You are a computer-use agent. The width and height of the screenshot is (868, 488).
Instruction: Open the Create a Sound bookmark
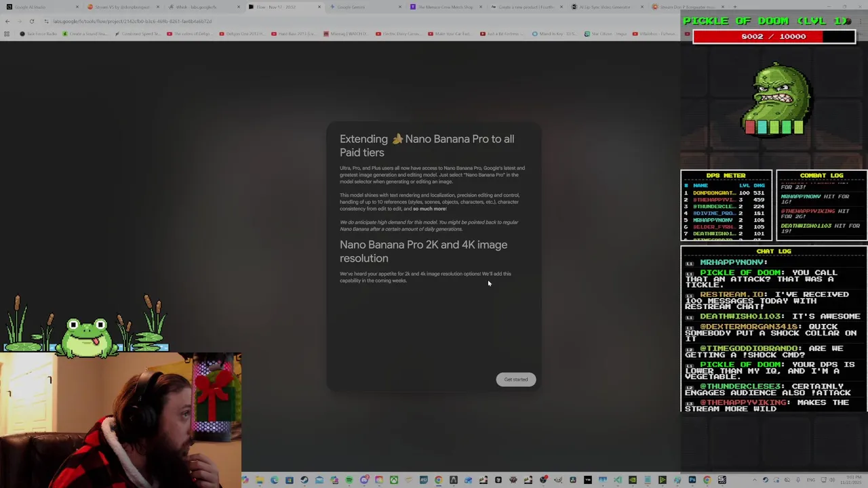(x=85, y=34)
